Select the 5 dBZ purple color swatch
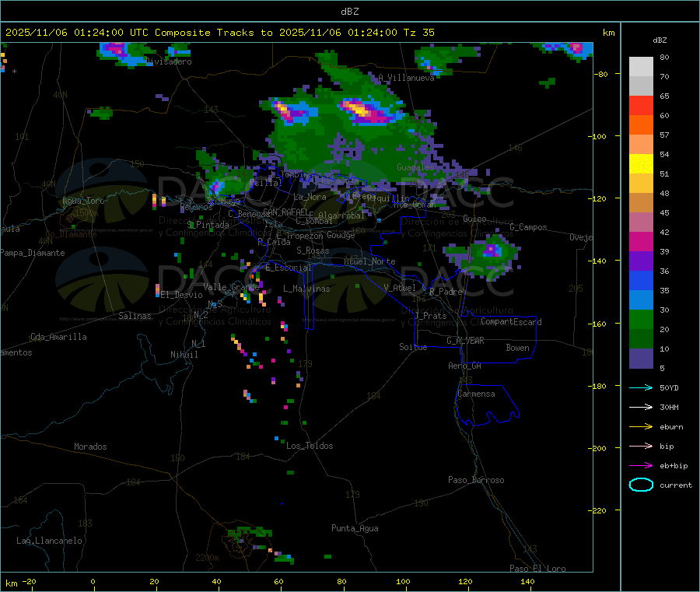The image size is (700, 592). click(641, 359)
